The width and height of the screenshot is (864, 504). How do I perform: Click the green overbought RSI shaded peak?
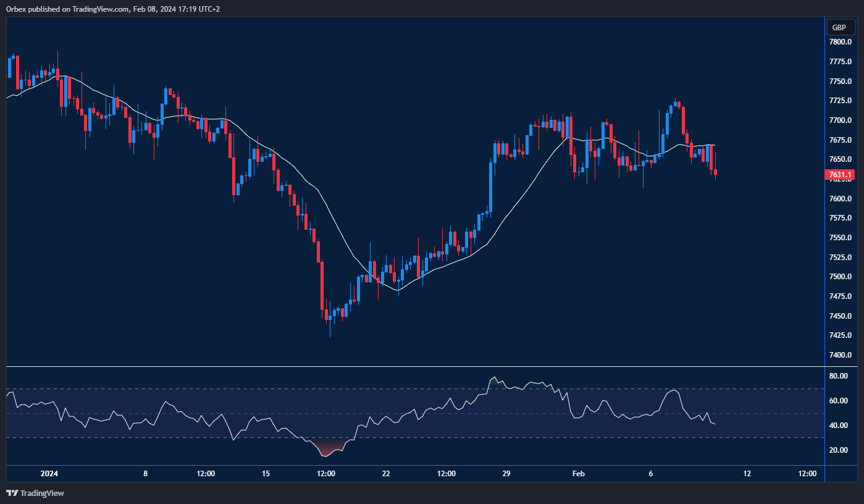493,382
